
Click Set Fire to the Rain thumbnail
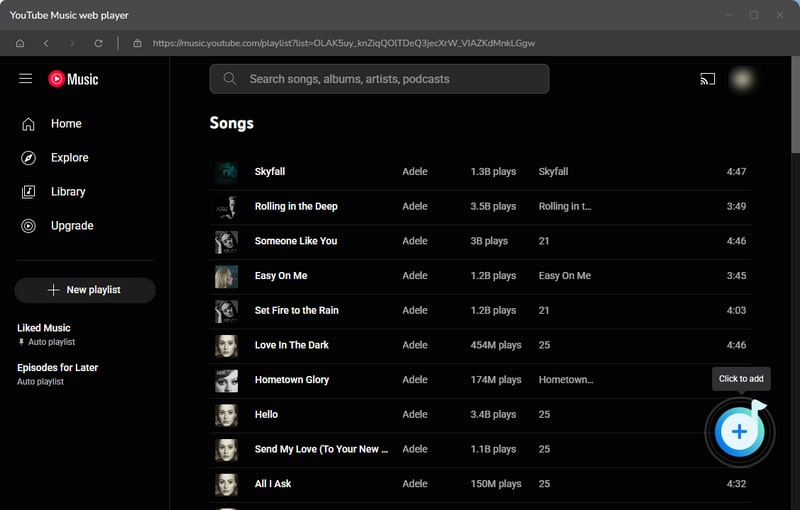(226, 311)
